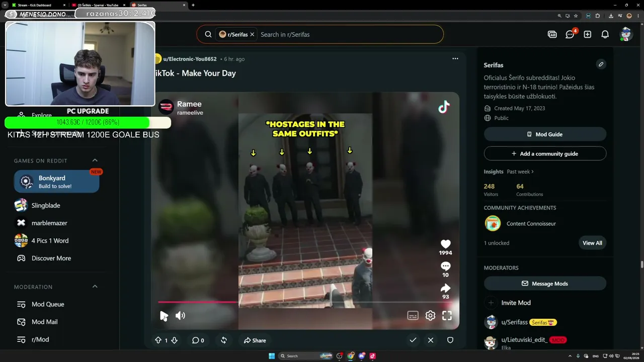Click the magnifier icon in Reddit search bar
The image size is (644, 362).
tap(208, 34)
